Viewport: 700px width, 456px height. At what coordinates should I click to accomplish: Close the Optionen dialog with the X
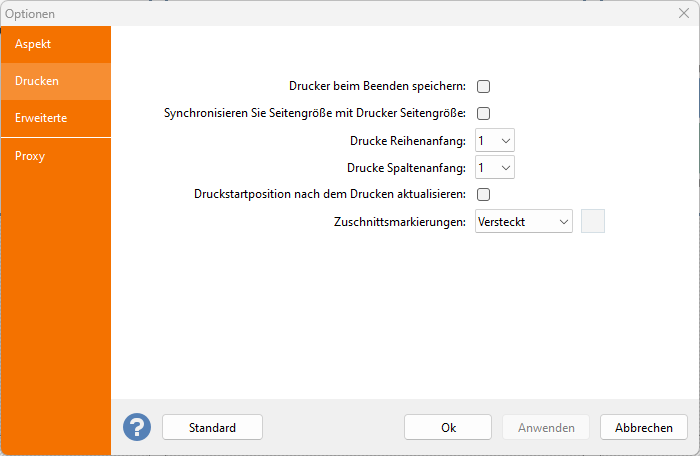coord(684,14)
